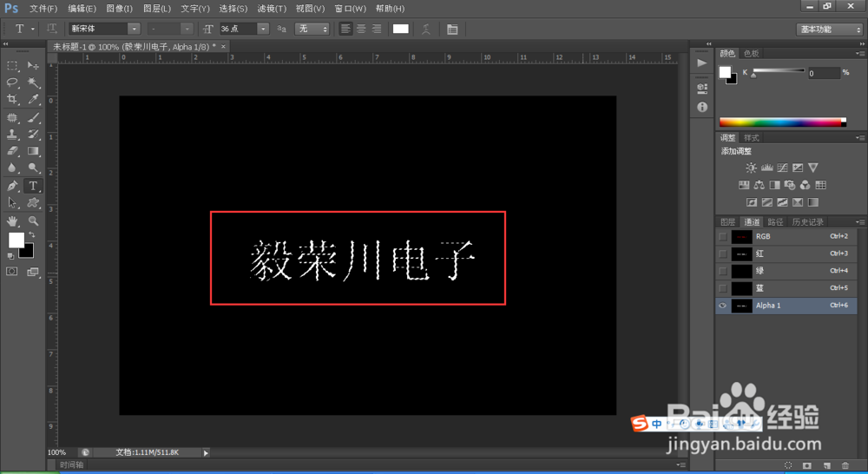This screenshot has width=868, height=474.
Task: Select the Clone Stamp tool
Action: [x=11, y=134]
